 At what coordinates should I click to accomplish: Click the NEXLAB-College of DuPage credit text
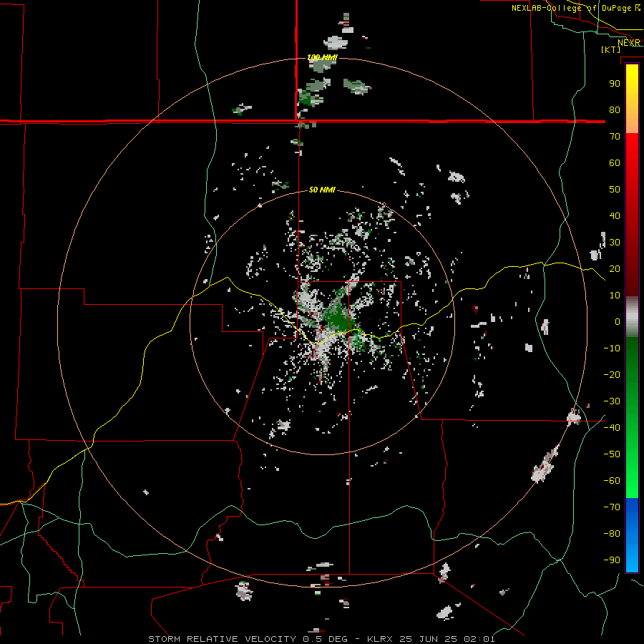click(571, 8)
